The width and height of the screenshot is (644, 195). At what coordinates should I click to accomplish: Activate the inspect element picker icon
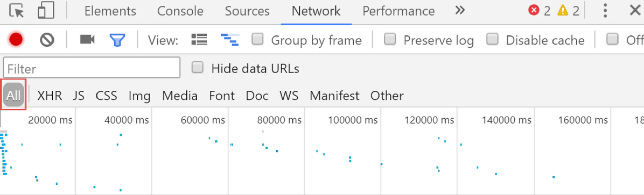pyautogui.click(x=17, y=11)
